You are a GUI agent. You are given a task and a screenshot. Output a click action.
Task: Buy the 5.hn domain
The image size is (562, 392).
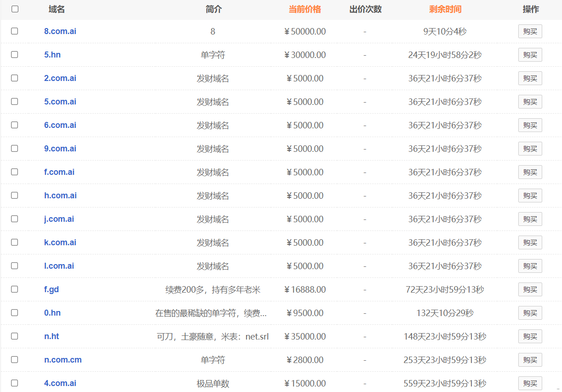tap(530, 55)
